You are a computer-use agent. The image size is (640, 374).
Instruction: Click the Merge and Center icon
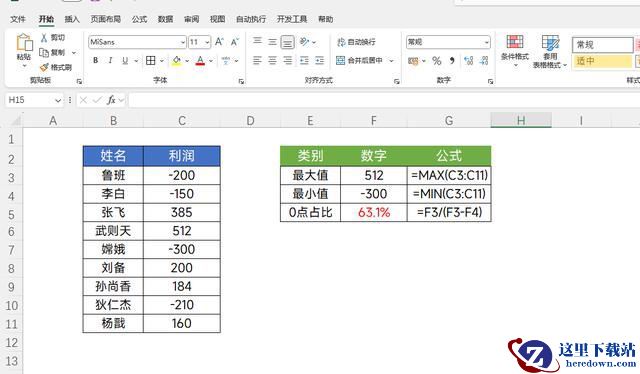pos(340,60)
